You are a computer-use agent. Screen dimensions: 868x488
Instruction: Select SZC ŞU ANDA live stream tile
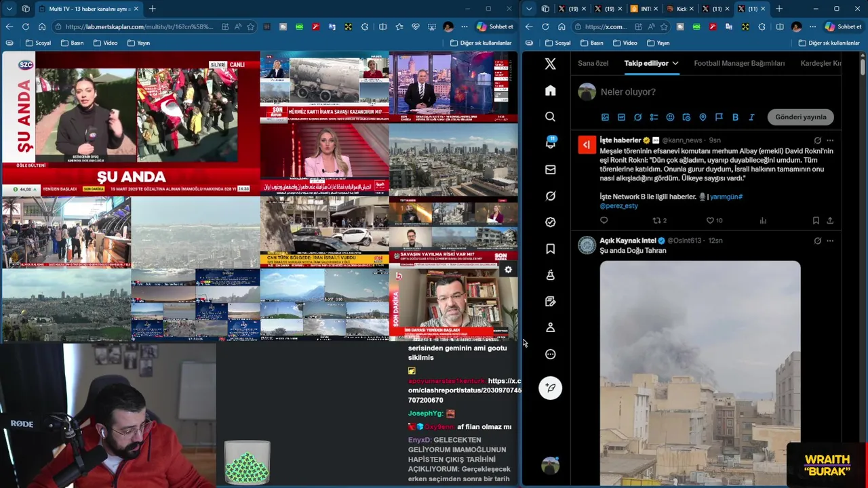[x=131, y=123]
